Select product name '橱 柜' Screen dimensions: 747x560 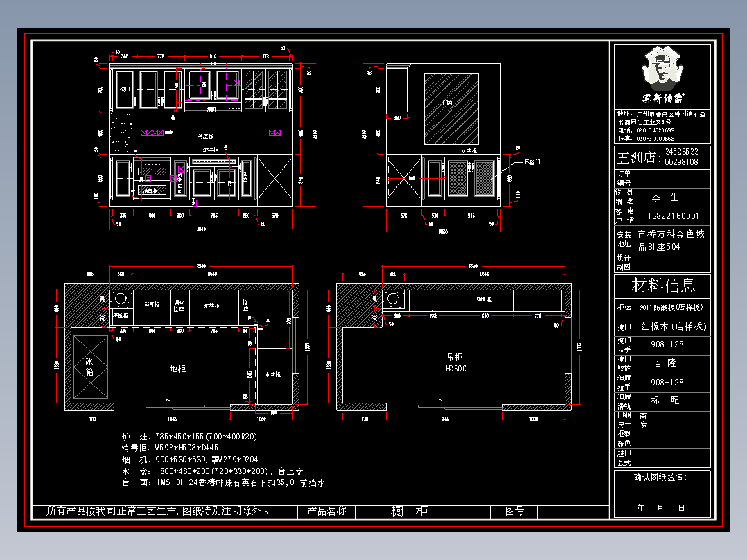[x=410, y=511]
